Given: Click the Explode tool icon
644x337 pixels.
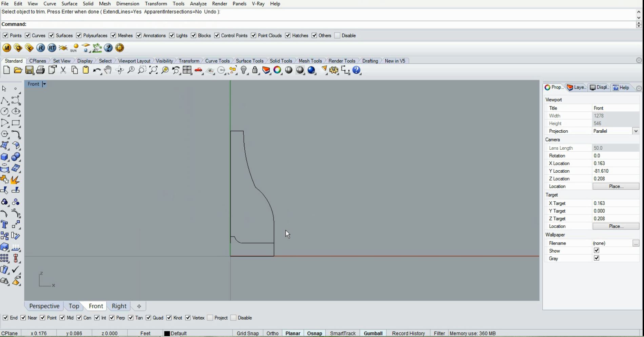Looking at the screenshot, I should (15, 179).
